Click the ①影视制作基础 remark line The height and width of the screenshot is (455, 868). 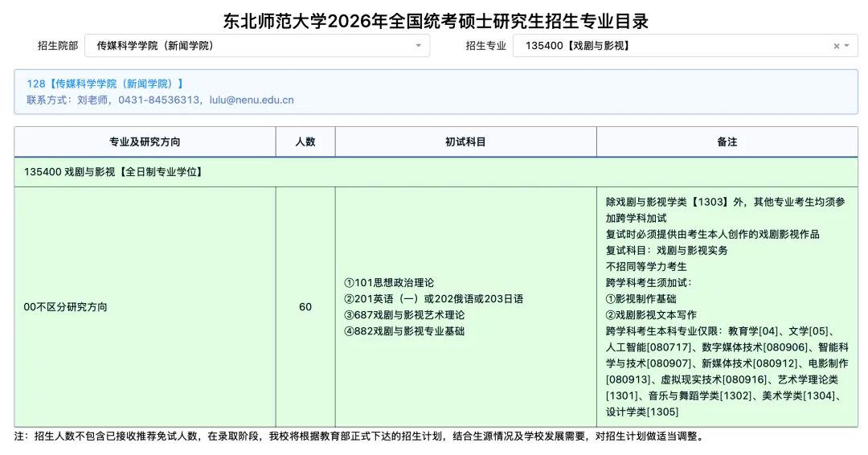pos(641,299)
